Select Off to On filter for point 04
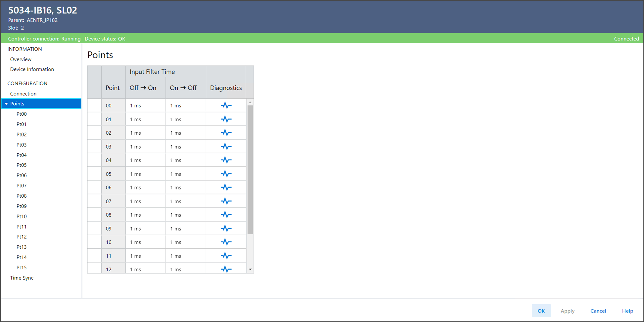 145,160
